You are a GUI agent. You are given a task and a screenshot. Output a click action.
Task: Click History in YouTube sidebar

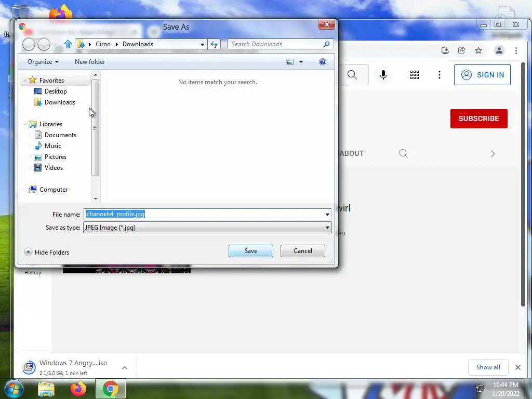(x=33, y=272)
